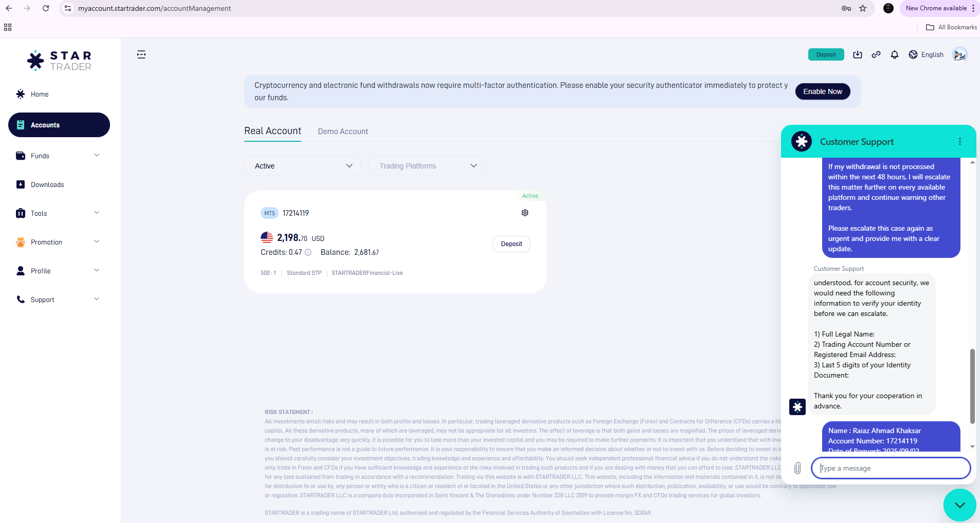Minimize the chat with the teal chevron button
Screen dimensions: 980x523
960,505
